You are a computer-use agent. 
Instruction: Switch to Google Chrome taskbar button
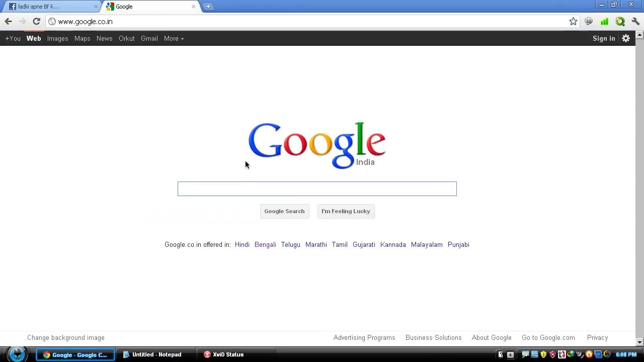[75, 354]
